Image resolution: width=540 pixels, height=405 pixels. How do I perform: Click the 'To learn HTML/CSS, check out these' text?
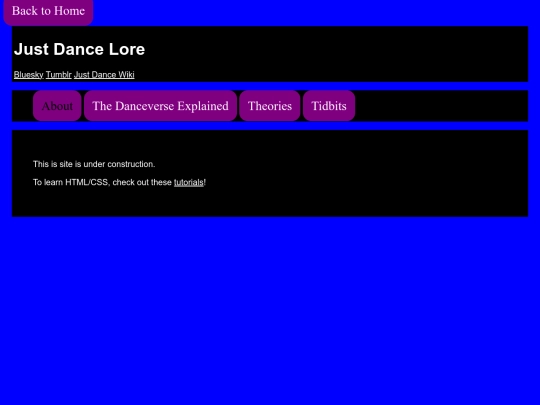tap(102, 183)
